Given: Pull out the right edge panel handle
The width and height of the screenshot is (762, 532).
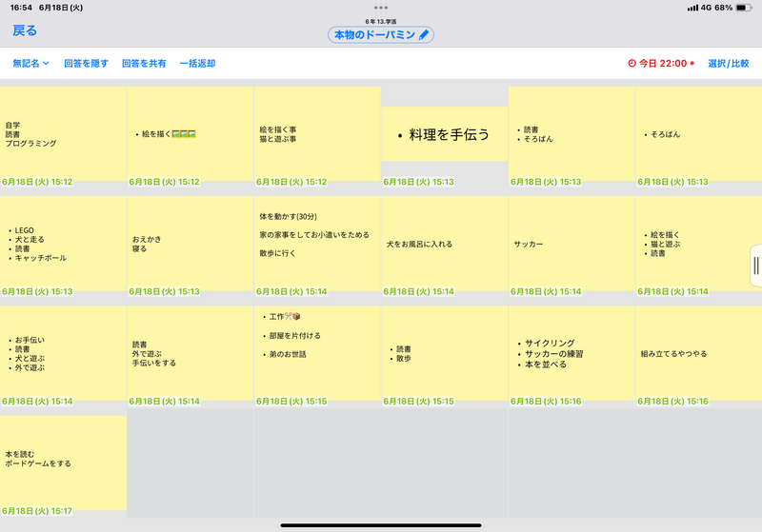Looking at the screenshot, I should (755, 265).
